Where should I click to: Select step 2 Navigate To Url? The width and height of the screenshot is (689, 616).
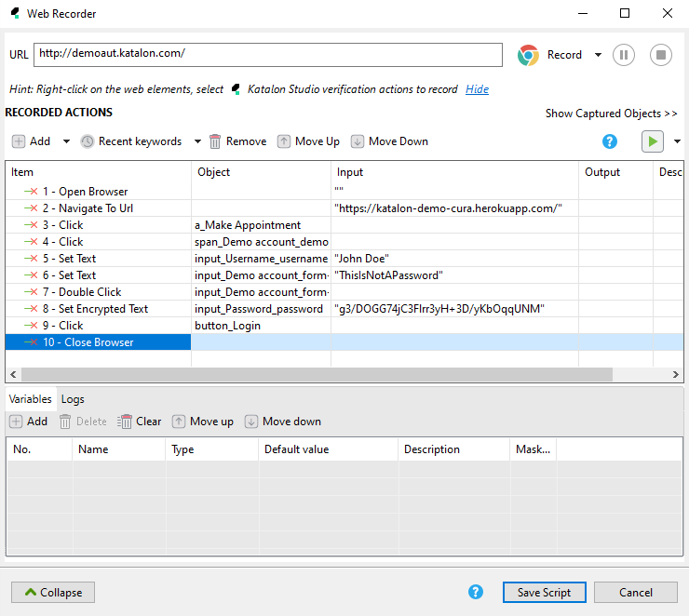click(x=99, y=208)
